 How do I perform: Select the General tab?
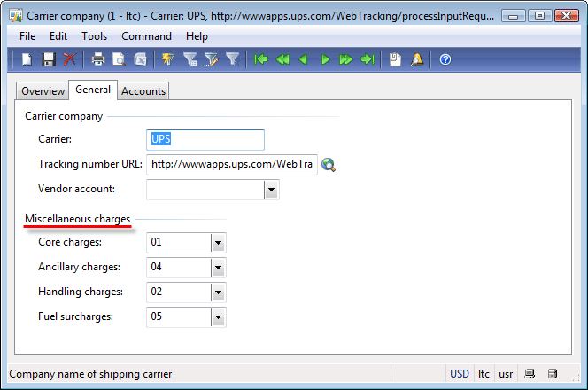(93, 90)
